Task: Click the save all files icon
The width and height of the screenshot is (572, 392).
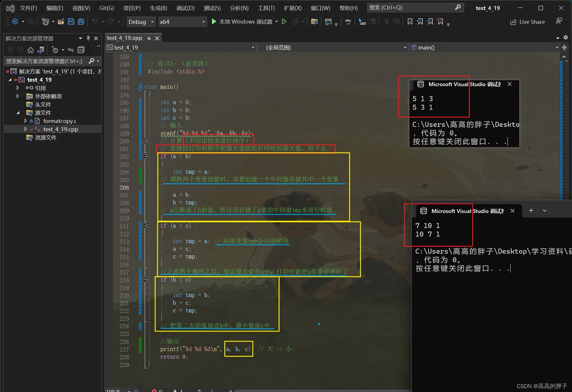Action: (81, 22)
